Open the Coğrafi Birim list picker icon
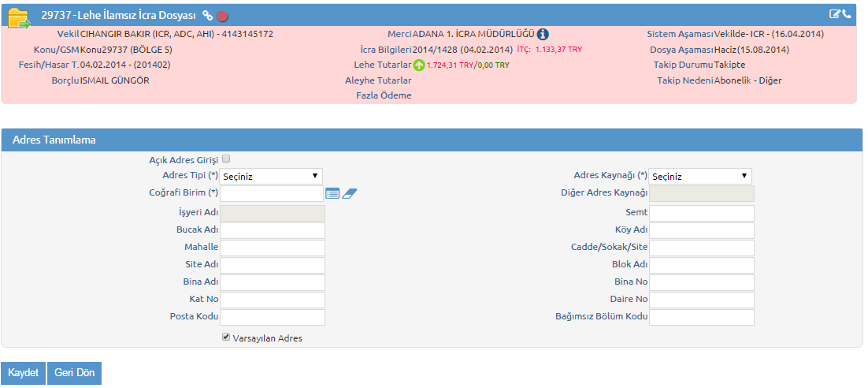This screenshot has width=868, height=388. [332, 193]
